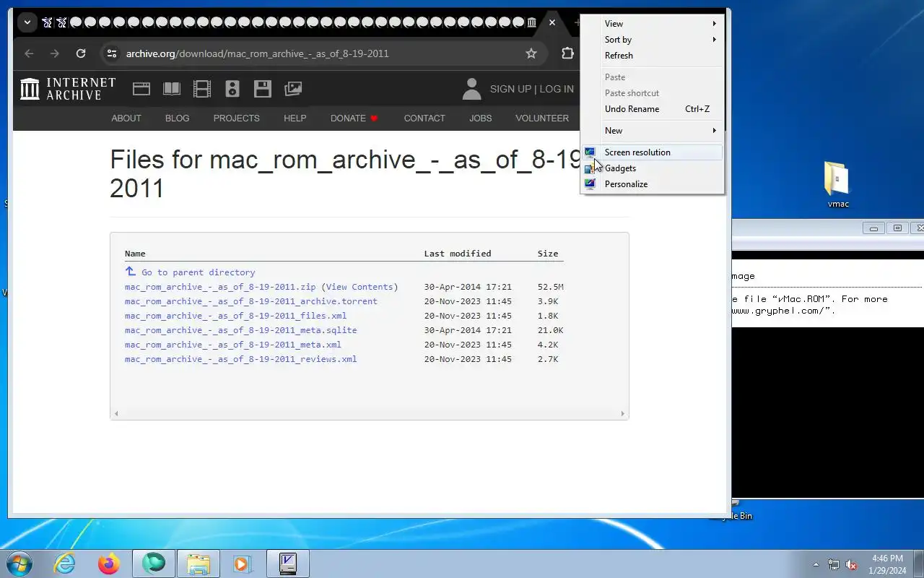This screenshot has width=924, height=578.
Task: View site information icon in address bar
Action: [110, 53]
